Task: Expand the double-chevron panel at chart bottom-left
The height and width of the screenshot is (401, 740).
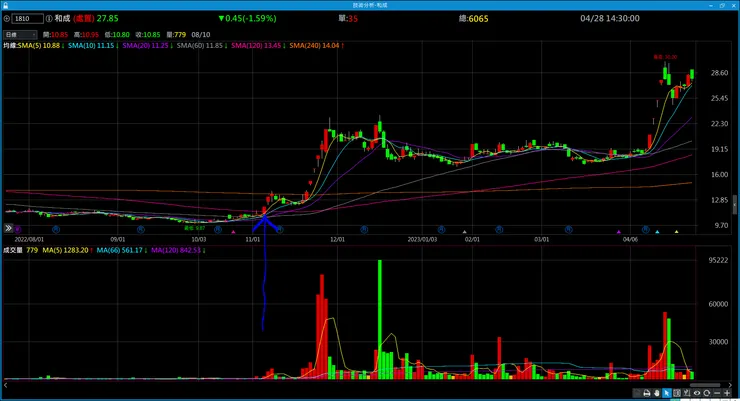Action: 8,228
